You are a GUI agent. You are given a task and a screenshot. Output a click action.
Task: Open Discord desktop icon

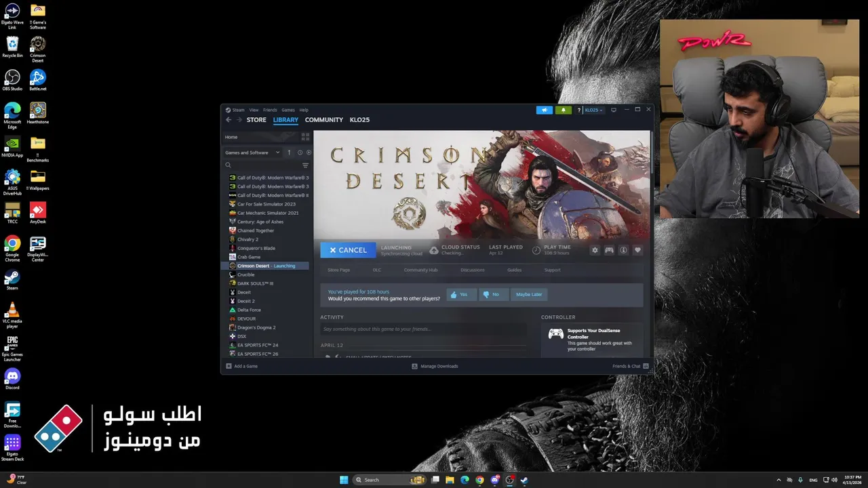(x=12, y=379)
